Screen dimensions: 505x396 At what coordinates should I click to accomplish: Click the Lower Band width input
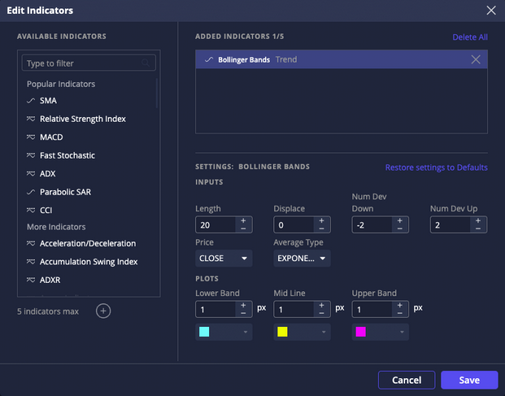coord(216,310)
